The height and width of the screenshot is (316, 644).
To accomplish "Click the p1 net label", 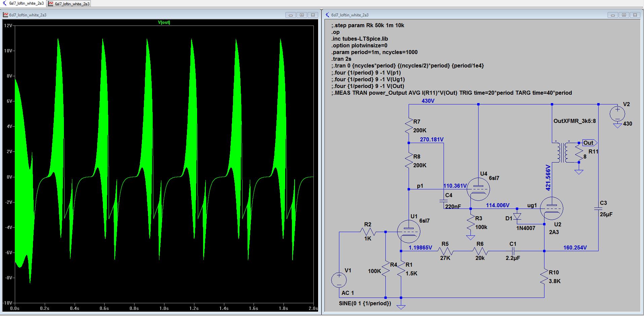I will 420,186.
